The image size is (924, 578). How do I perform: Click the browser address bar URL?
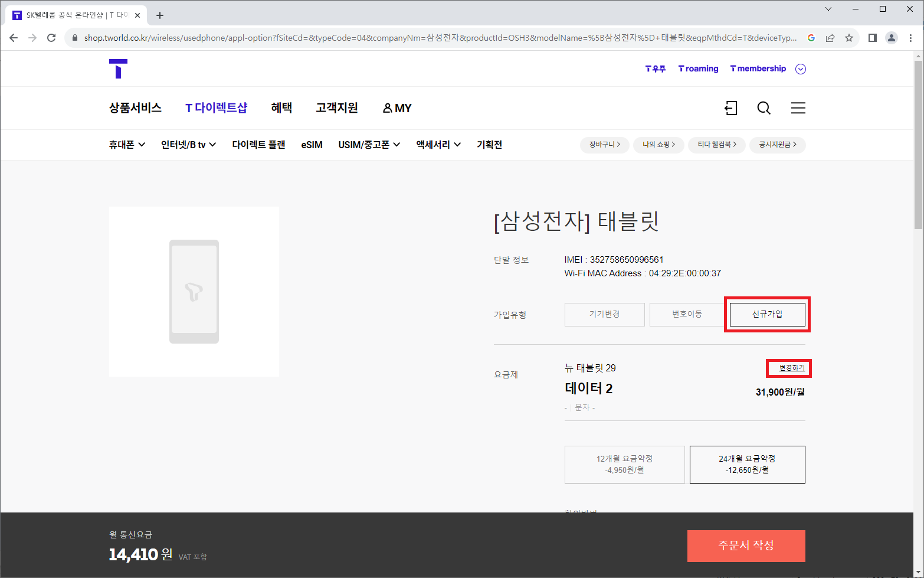tap(440, 38)
